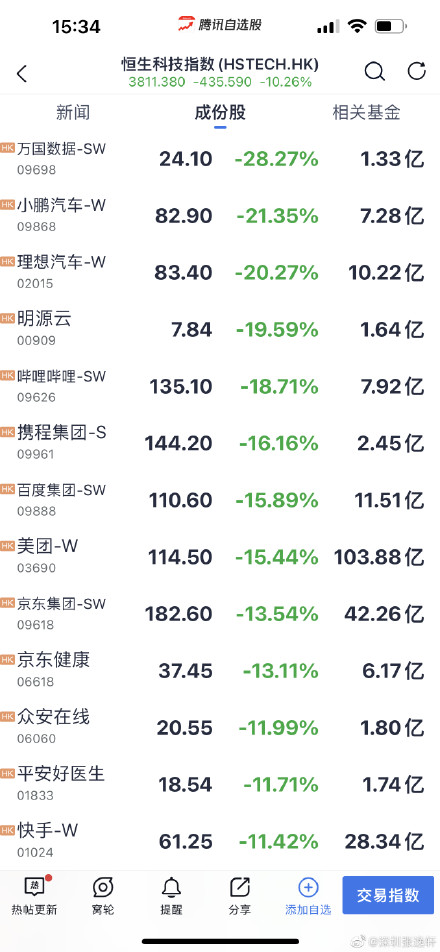Tap the 恒生科技指数 title header
The height and width of the screenshot is (952, 440).
tap(220, 64)
